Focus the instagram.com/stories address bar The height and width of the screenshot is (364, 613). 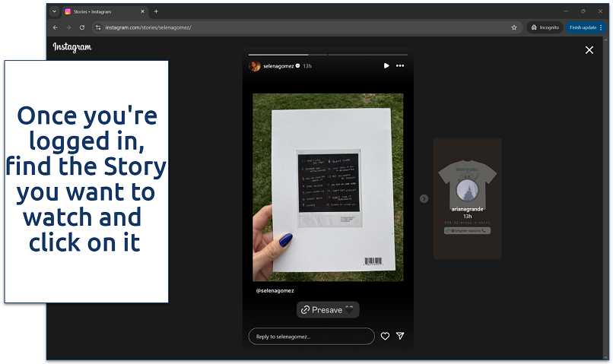[x=307, y=27]
